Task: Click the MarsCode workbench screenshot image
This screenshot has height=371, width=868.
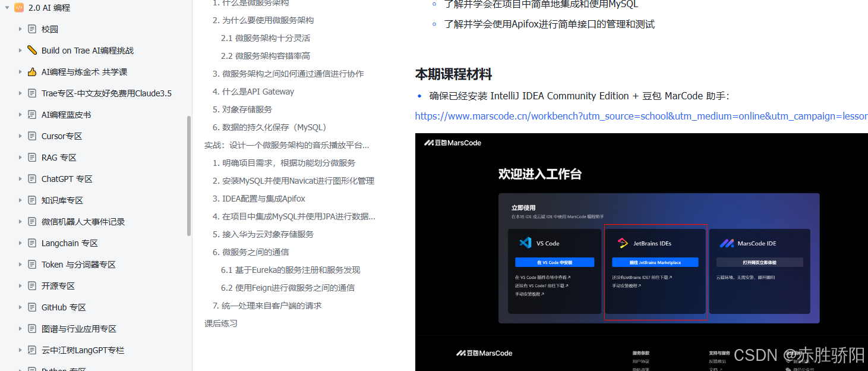Action: pos(641,252)
